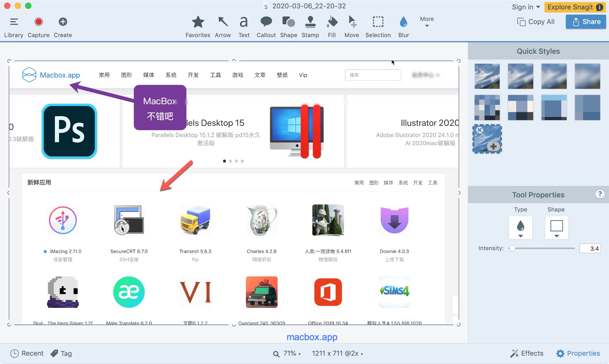This screenshot has height=364, width=609.
Task: Expand the More tools dropdown
Action: click(427, 22)
